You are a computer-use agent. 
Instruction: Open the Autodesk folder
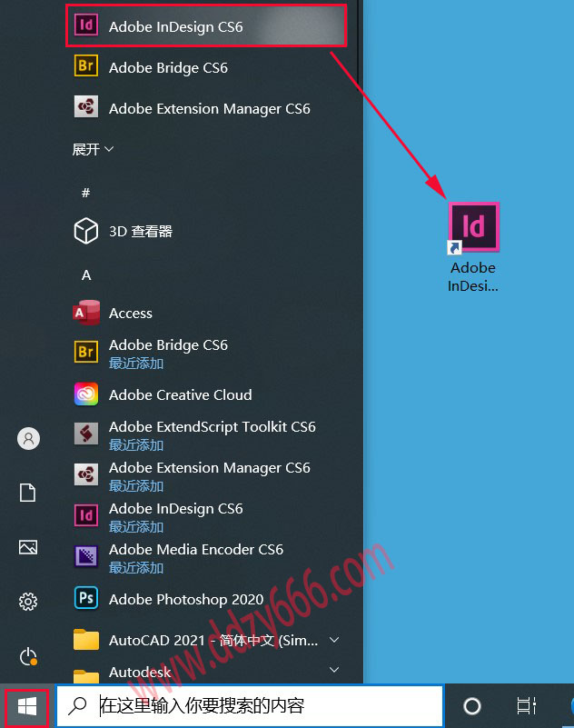pos(206,672)
